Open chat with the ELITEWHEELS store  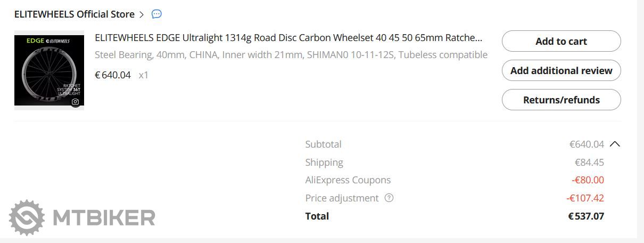156,14
